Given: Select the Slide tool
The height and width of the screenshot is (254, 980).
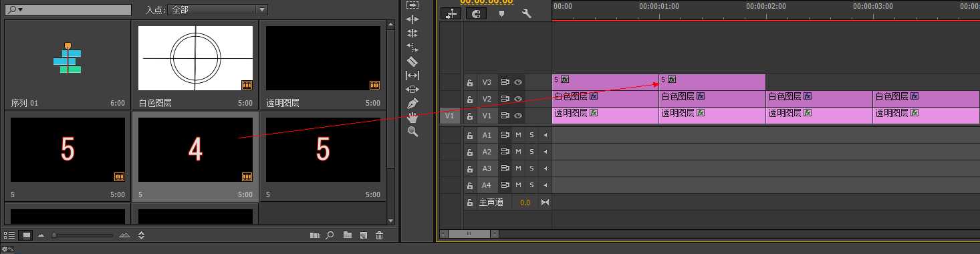Looking at the screenshot, I should click(x=412, y=90).
